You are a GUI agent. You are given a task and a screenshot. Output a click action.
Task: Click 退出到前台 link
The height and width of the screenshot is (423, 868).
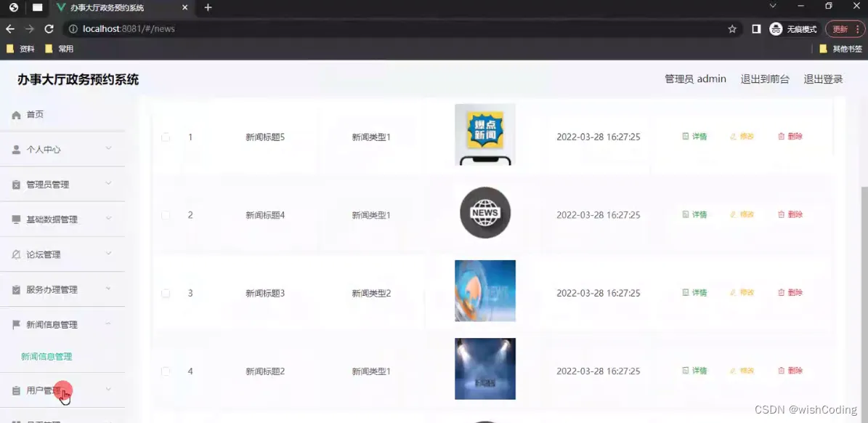(x=765, y=79)
